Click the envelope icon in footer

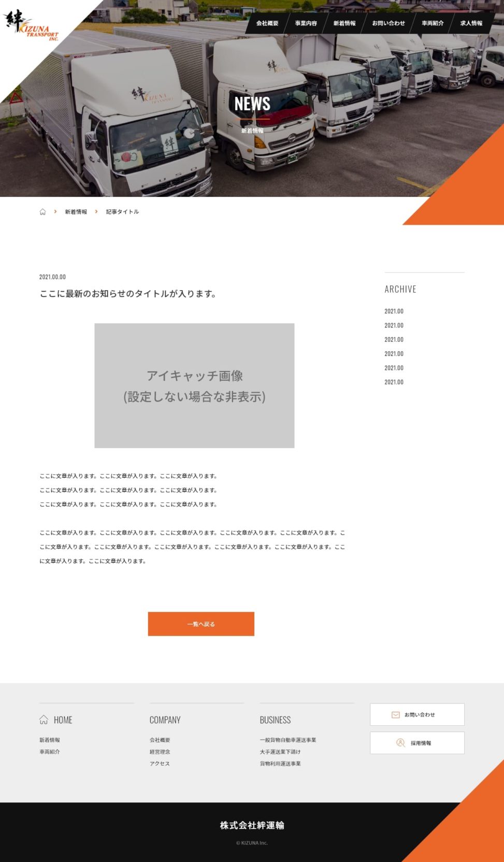click(x=395, y=715)
